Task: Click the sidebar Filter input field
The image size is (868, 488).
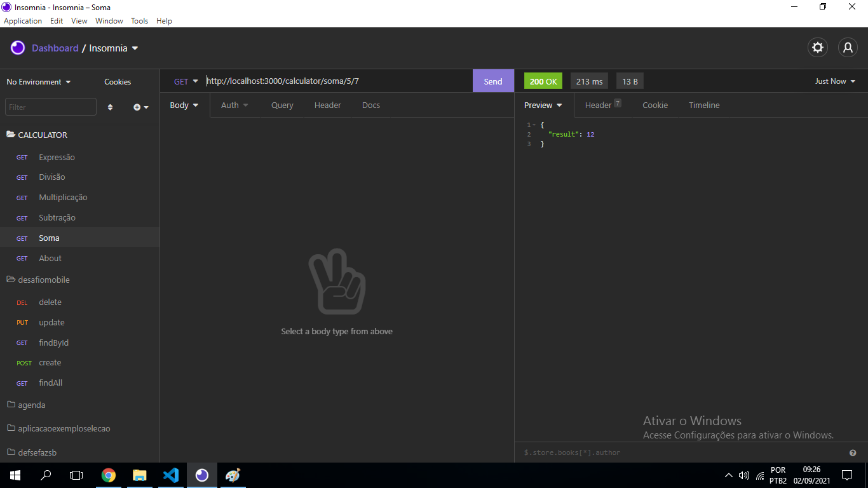Action: [51, 107]
